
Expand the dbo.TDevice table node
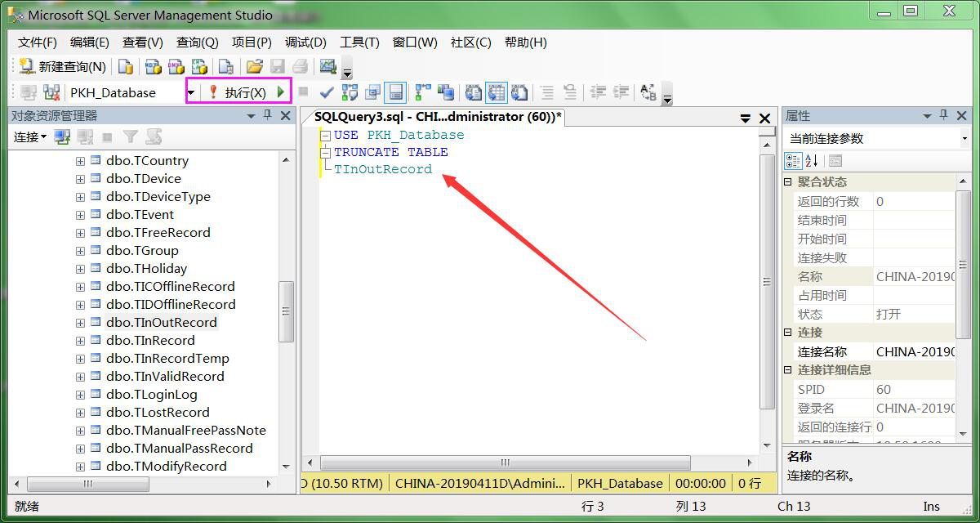[x=80, y=179]
